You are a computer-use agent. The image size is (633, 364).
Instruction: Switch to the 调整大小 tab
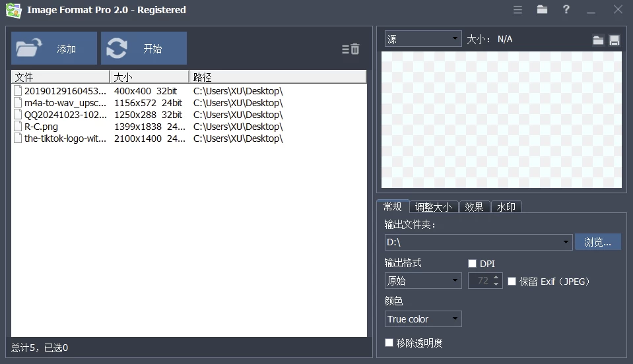coord(433,207)
